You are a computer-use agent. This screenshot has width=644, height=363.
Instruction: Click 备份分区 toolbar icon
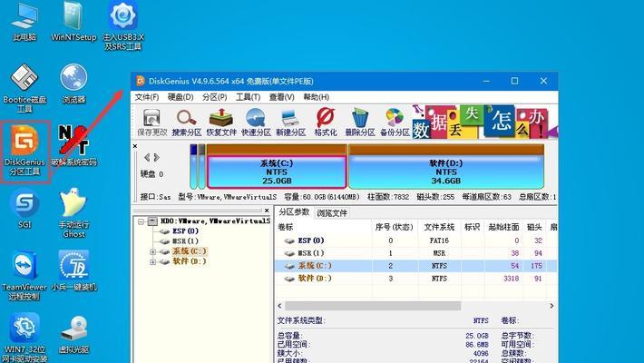[395, 123]
